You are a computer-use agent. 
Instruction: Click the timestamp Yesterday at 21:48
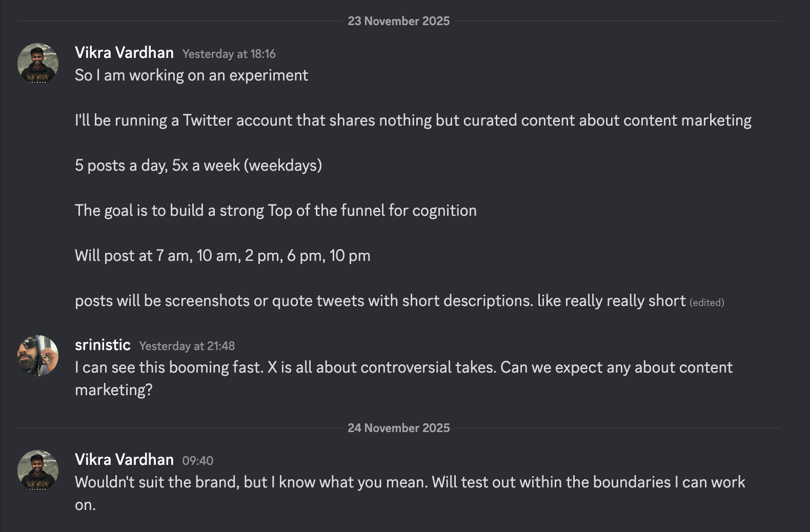pyautogui.click(x=187, y=346)
